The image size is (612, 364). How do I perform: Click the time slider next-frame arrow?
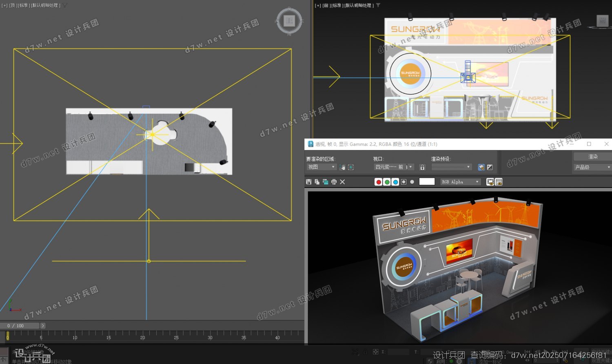point(43,326)
